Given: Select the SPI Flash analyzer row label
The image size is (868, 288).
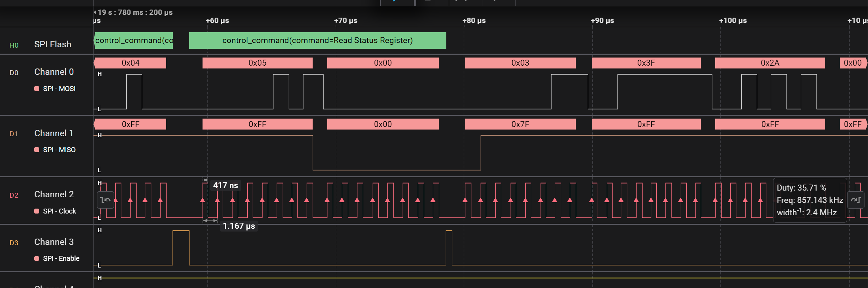Looking at the screenshot, I should [x=53, y=44].
